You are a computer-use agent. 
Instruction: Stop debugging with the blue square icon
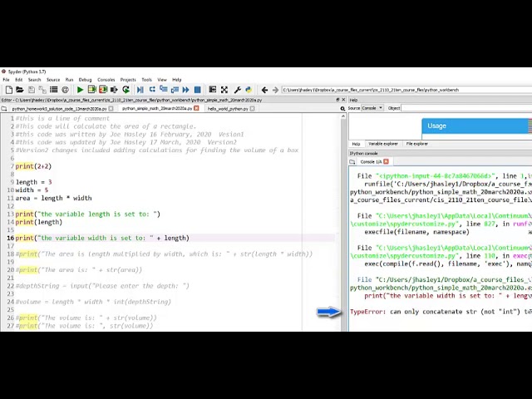click(197, 90)
